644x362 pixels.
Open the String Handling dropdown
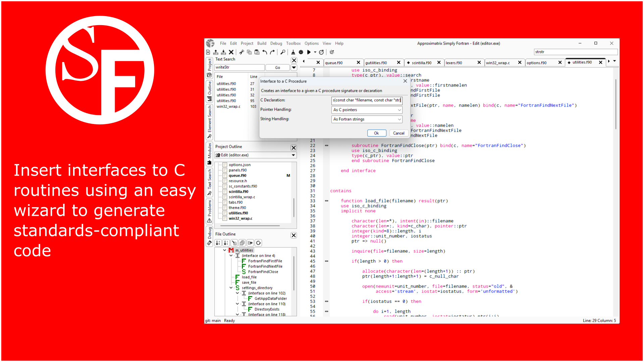click(367, 119)
